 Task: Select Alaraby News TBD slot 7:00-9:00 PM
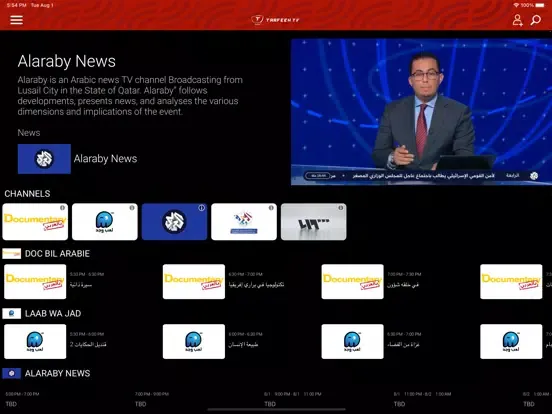[x=152, y=399]
